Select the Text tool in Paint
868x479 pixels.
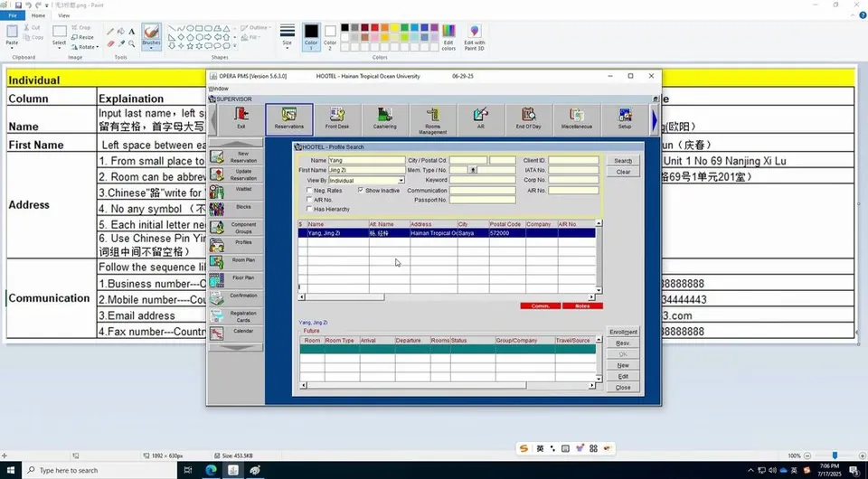click(132, 32)
